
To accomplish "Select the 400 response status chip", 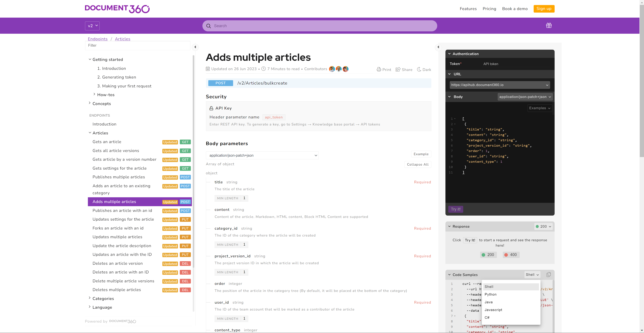I will [511, 255].
